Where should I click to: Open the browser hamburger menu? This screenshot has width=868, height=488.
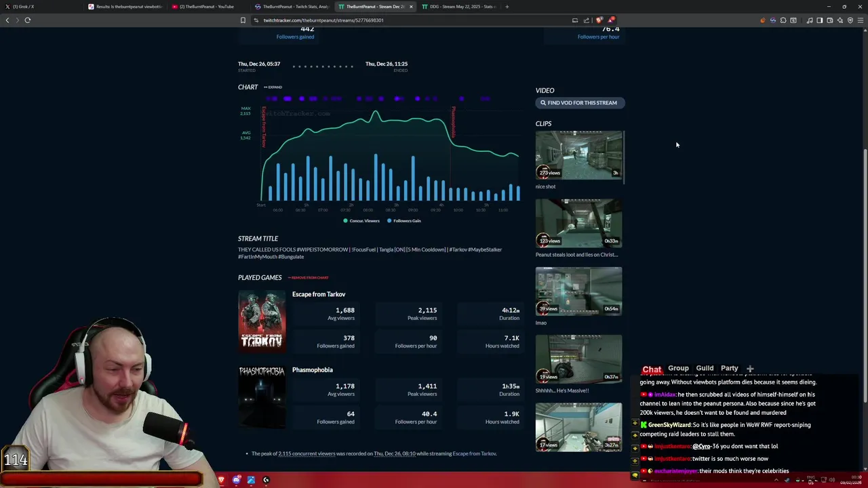click(x=861, y=20)
